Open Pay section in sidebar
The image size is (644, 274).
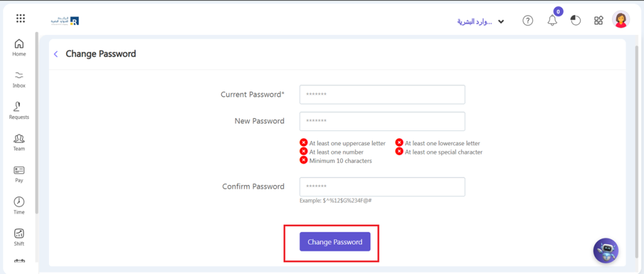tap(19, 174)
